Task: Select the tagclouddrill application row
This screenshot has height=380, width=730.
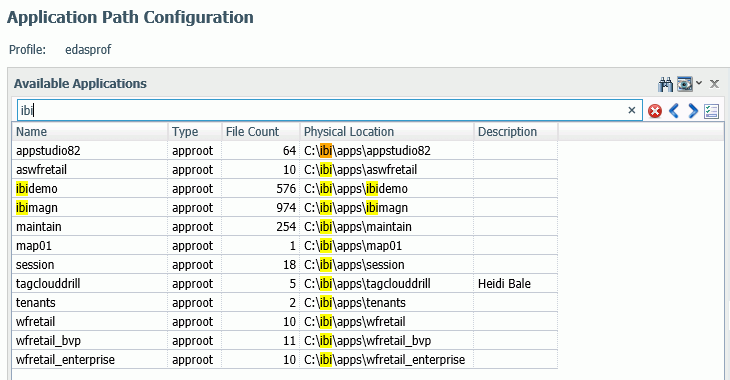Action: [x=285, y=284]
